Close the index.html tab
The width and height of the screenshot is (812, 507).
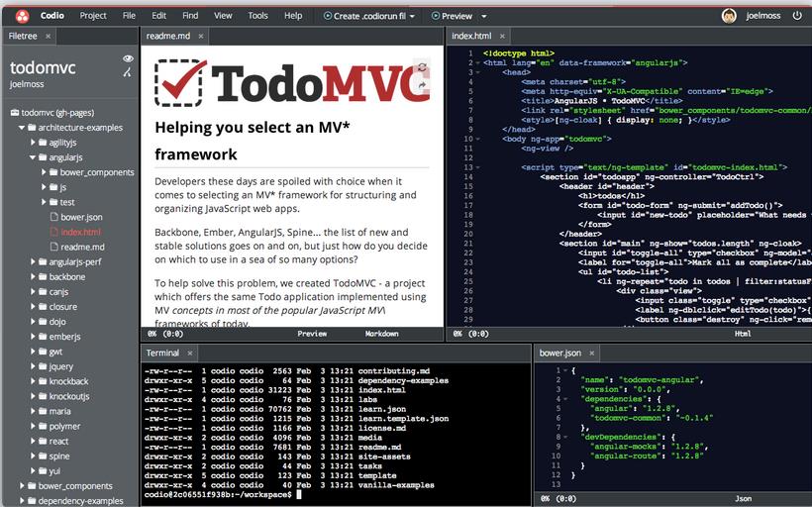502,37
